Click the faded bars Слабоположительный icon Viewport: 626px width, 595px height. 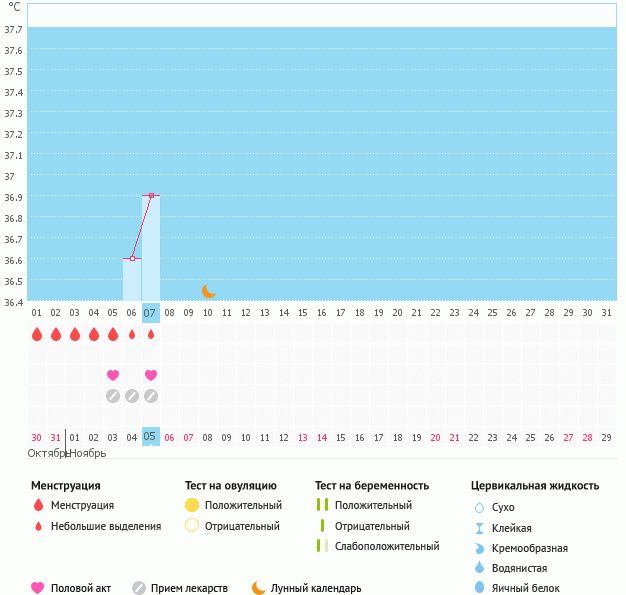(x=322, y=545)
